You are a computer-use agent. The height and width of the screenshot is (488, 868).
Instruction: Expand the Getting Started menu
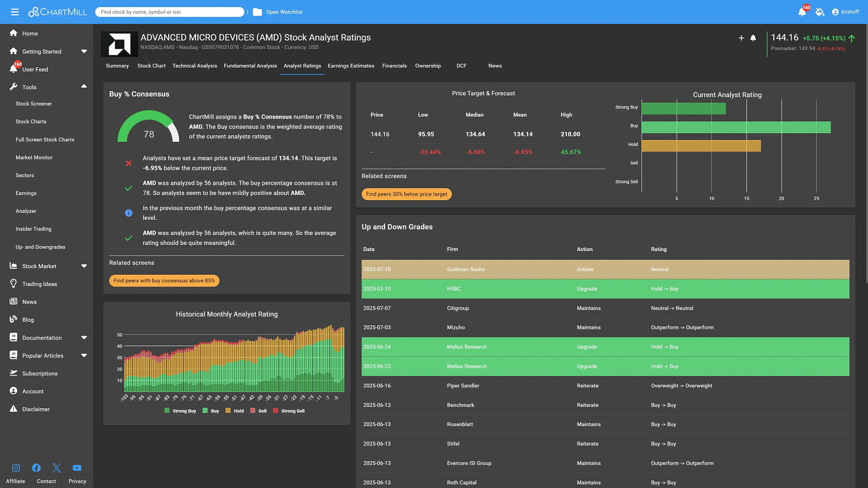pyautogui.click(x=84, y=51)
